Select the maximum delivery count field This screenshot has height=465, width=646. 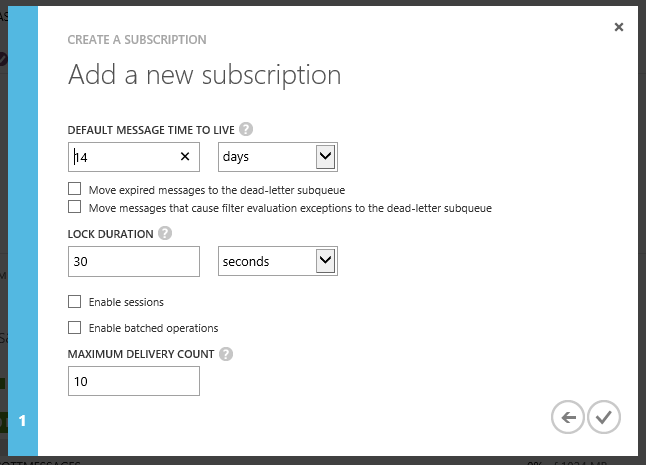pos(134,381)
